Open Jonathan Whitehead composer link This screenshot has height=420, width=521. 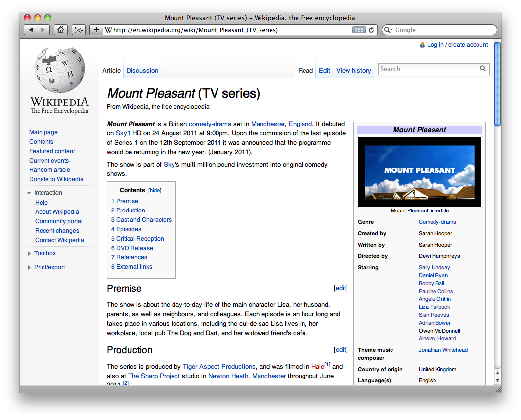tap(443, 350)
